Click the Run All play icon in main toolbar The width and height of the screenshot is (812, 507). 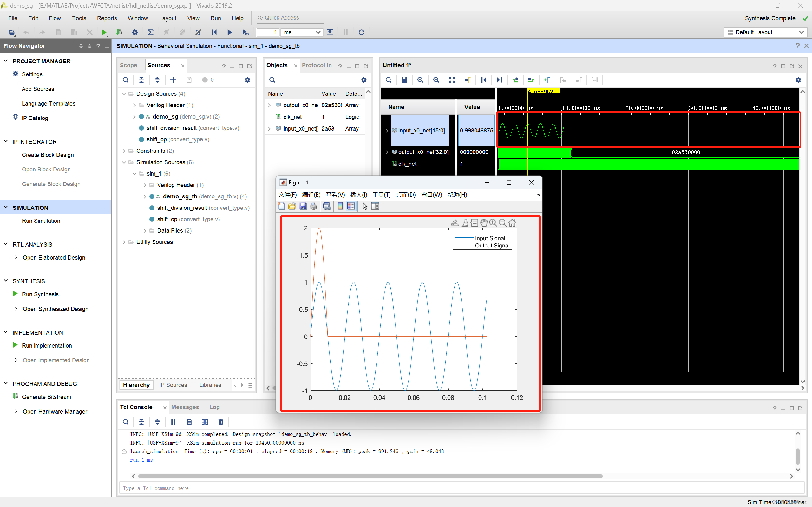[x=230, y=32]
